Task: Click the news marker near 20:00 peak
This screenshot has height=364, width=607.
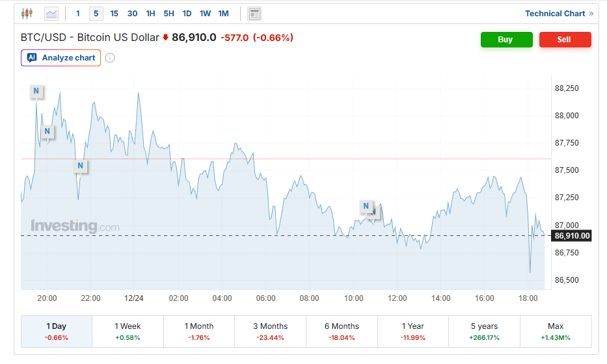Action: click(x=36, y=91)
